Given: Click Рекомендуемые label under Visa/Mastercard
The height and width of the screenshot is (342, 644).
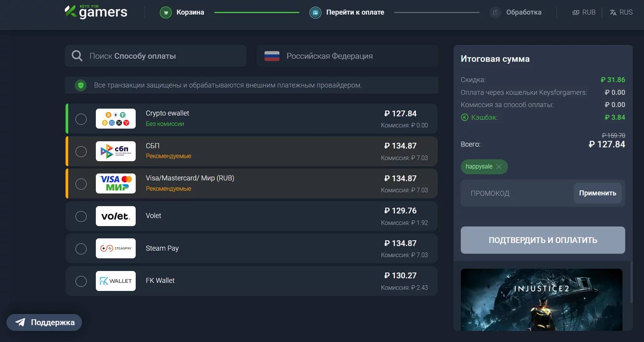Looking at the screenshot, I should [x=168, y=189].
